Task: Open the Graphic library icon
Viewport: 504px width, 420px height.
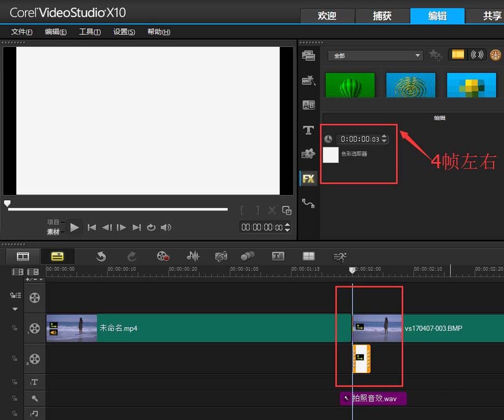Action: click(309, 154)
